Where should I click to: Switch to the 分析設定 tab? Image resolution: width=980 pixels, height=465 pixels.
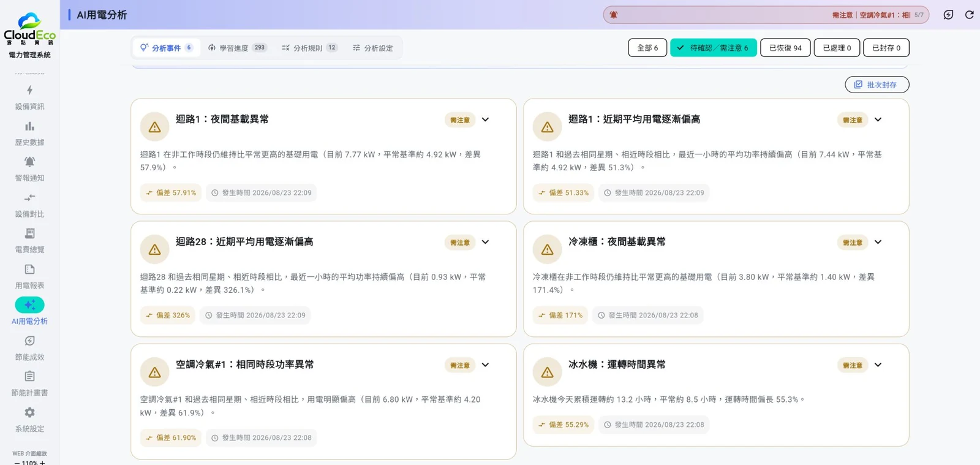(x=372, y=48)
